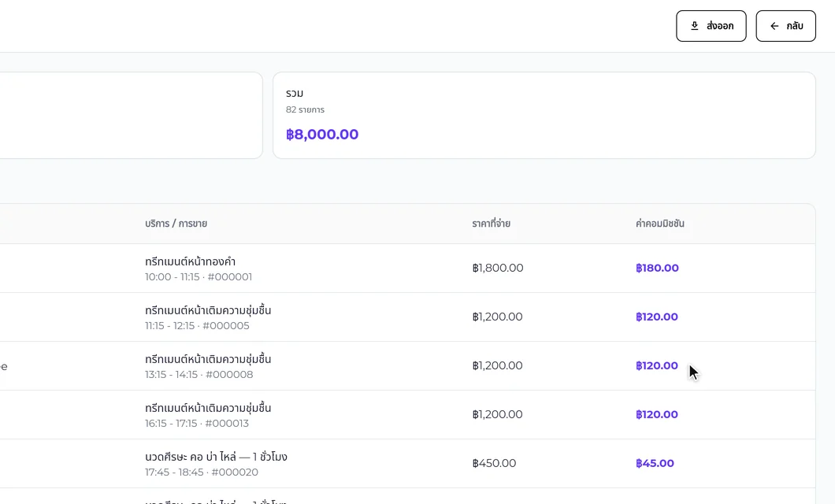
Task: Select ฿1,200.00 price in the #000013 row
Action: pos(497,415)
